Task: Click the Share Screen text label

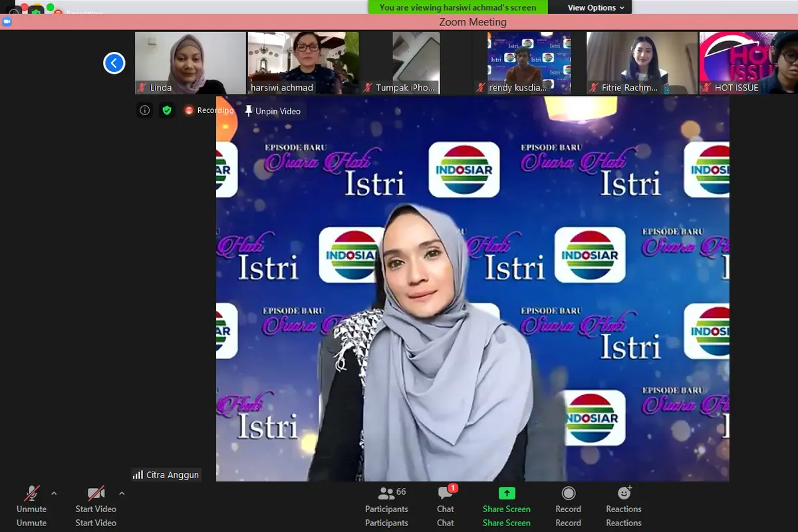Action: pyautogui.click(x=507, y=509)
